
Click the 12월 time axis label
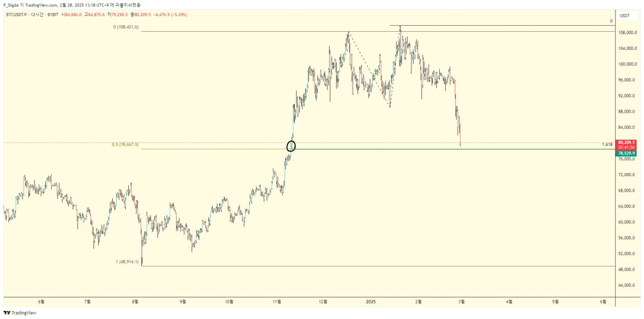(x=323, y=302)
